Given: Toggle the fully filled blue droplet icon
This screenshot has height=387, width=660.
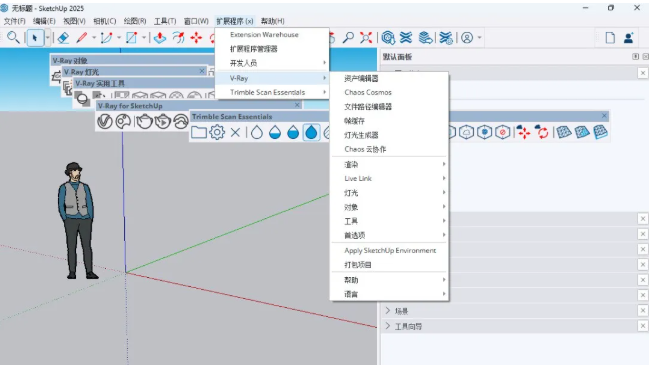Looking at the screenshot, I should 311,133.
